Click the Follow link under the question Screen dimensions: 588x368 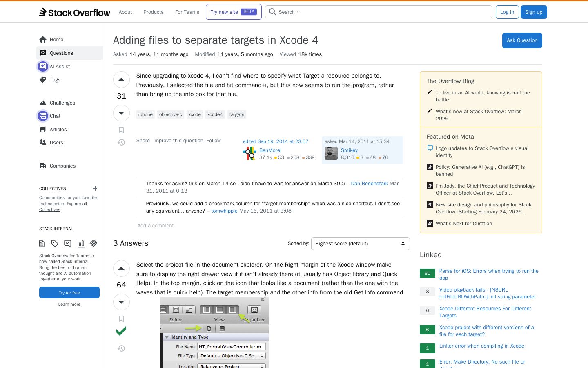[214, 141]
